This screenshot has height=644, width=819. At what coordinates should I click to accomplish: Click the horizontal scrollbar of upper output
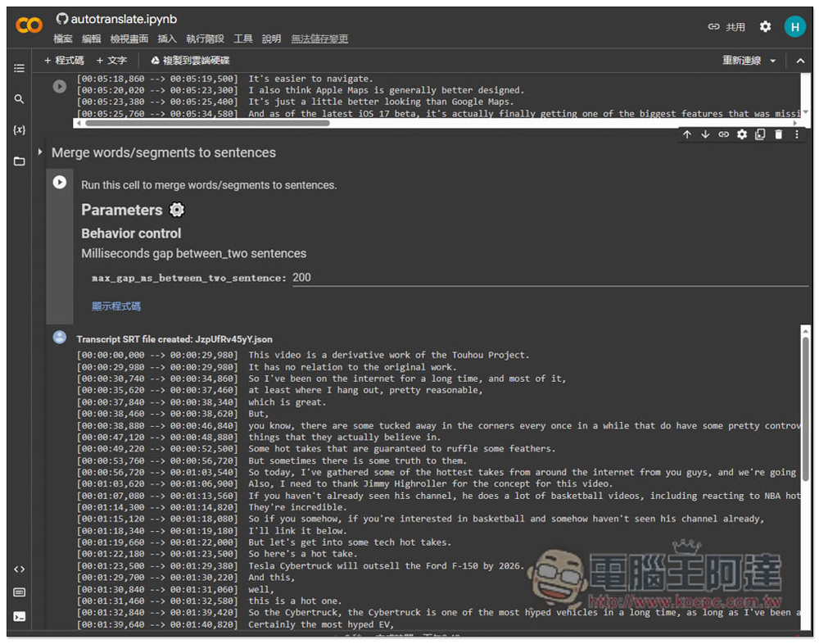(x=207, y=124)
